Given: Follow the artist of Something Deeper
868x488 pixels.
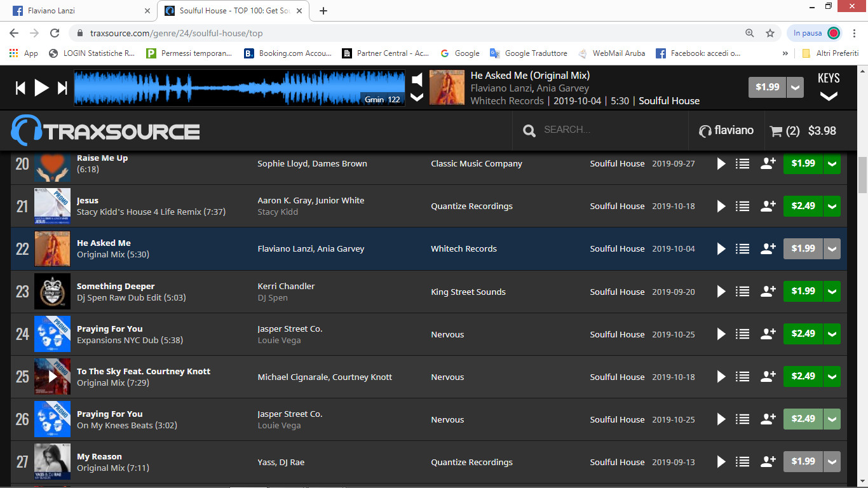Looking at the screenshot, I should coord(768,292).
